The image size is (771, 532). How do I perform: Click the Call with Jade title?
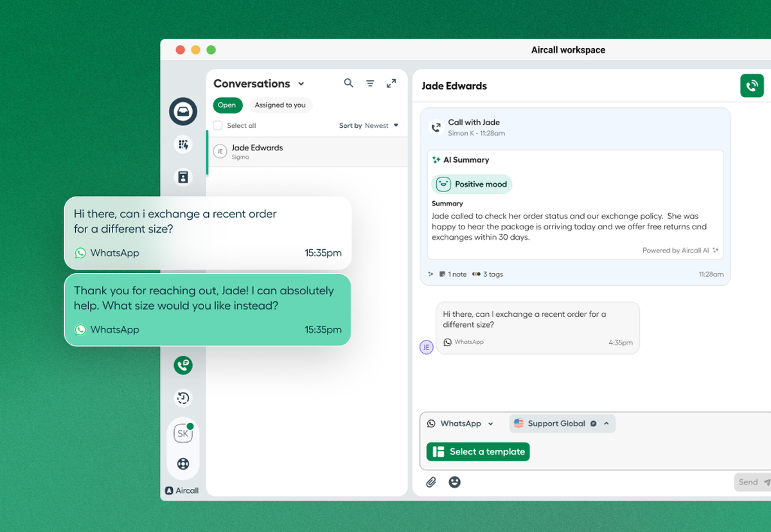pos(474,122)
